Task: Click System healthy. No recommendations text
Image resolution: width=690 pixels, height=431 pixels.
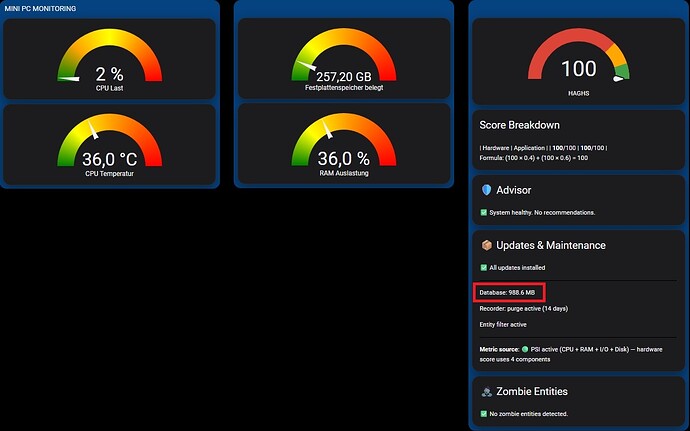Action: coord(542,213)
